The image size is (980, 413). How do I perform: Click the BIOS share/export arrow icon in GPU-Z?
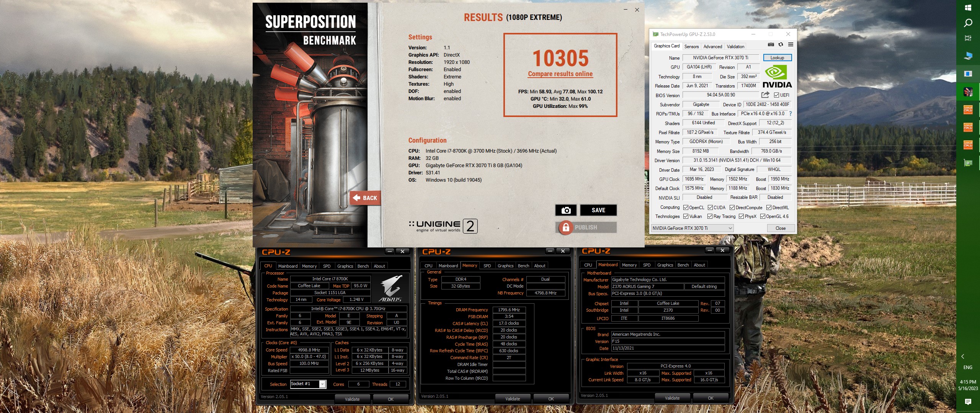coord(765,95)
